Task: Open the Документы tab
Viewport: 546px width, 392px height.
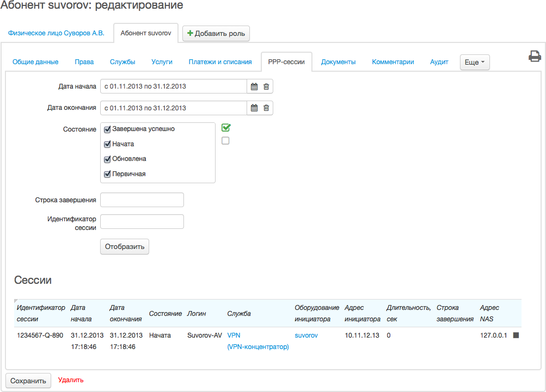Action: click(x=338, y=62)
